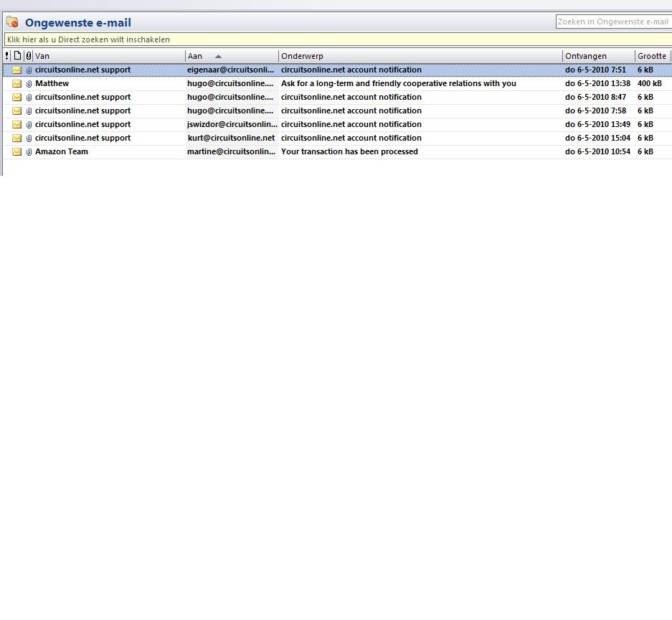Click the item type page icon header

pyautogui.click(x=18, y=56)
